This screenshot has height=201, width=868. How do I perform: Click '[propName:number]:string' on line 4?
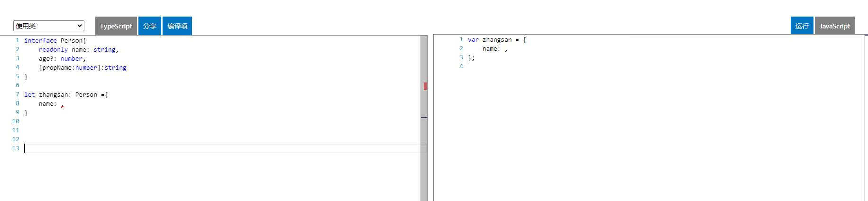(82, 68)
